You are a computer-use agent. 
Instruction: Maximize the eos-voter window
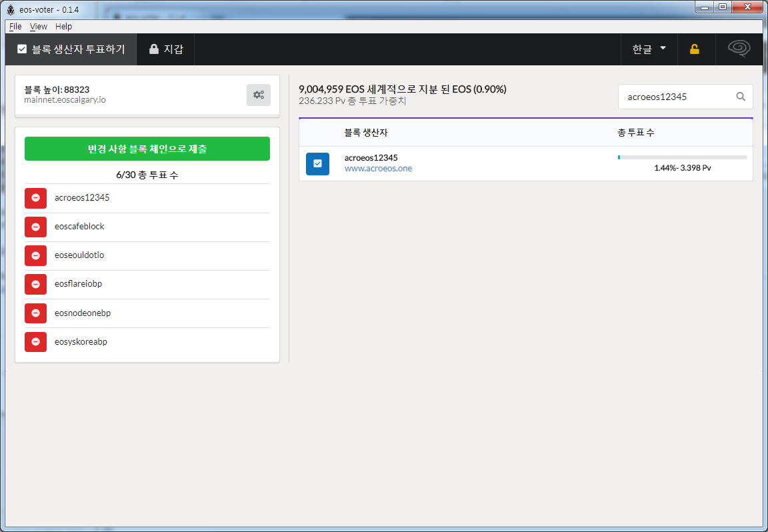tap(723, 7)
